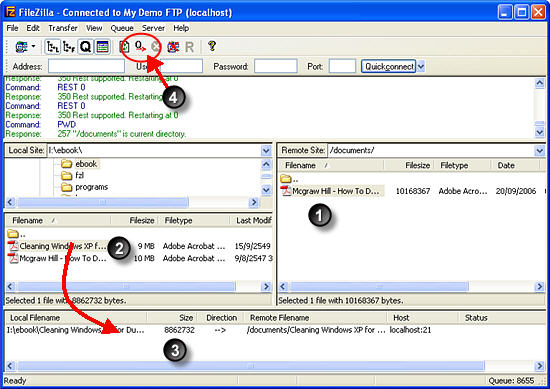550x389 pixels.
Task: Sort local files by Filename column
Action: pyautogui.click(x=59, y=220)
